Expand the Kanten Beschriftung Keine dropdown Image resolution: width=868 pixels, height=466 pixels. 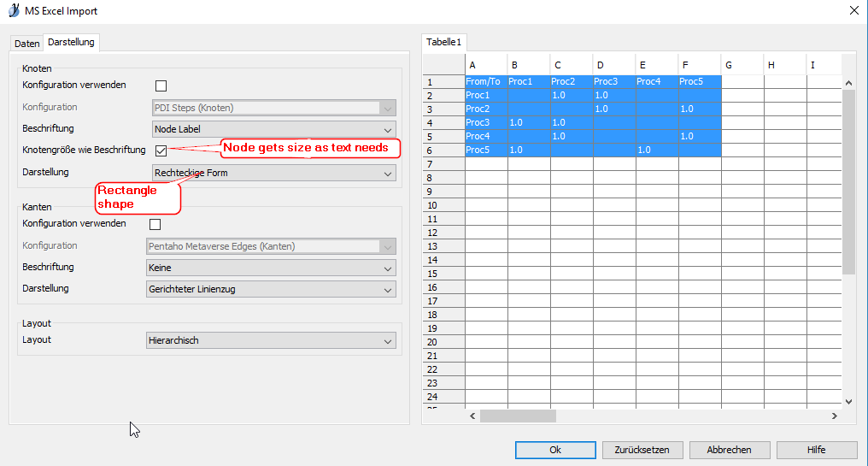point(271,268)
